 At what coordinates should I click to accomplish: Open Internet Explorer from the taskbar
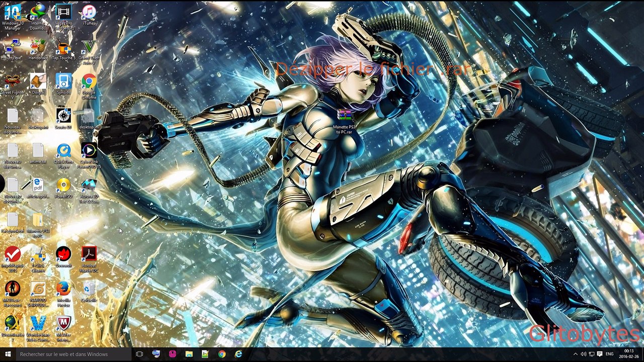pos(238,354)
